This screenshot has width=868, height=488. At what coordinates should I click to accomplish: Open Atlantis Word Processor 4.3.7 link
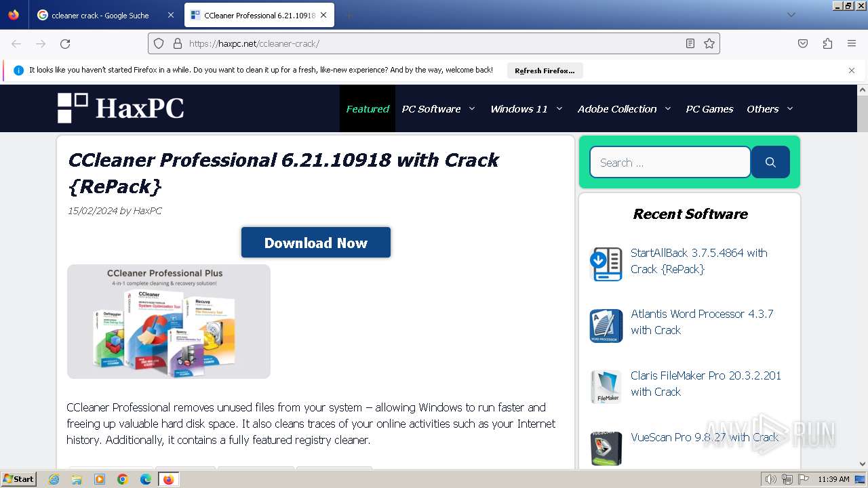[x=702, y=322]
